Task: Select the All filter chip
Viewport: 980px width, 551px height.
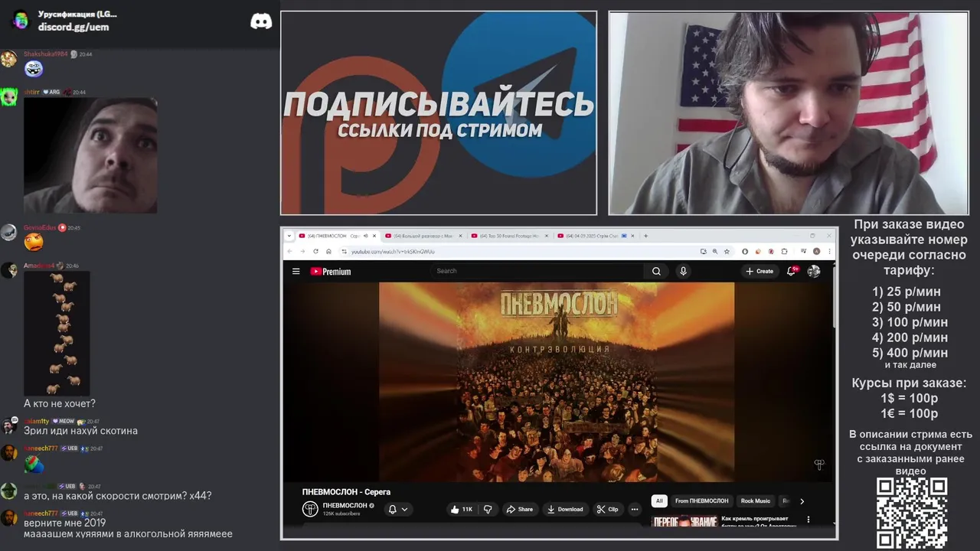Action: point(659,501)
